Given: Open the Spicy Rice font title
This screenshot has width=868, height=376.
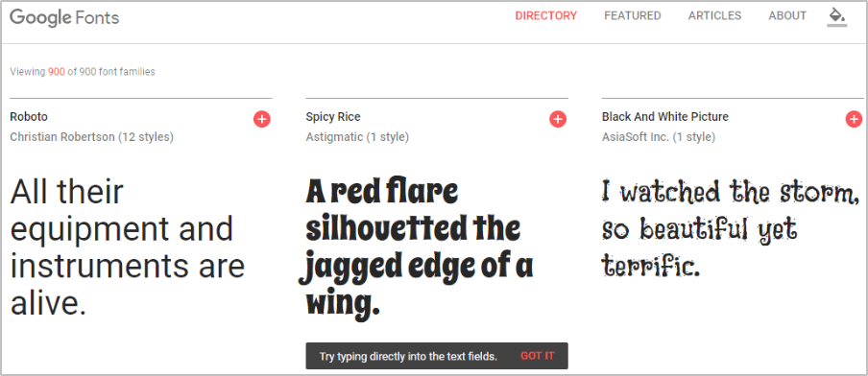Looking at the screenshot, I should coord(332,117).
